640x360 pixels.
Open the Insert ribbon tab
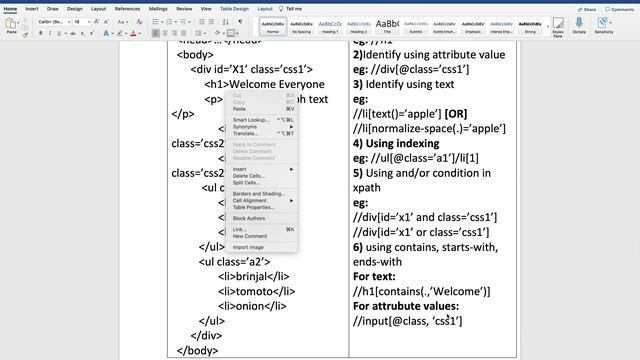pos(32,9)
